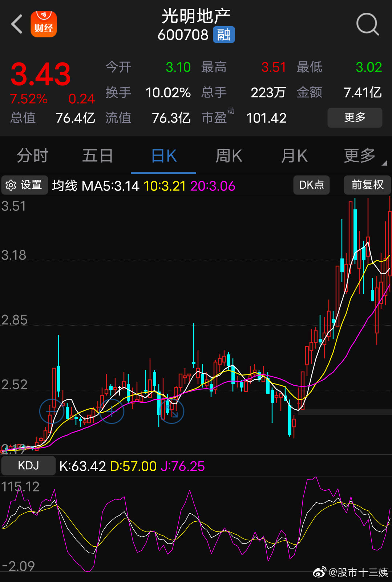Screen dimensions: 392x582
Task: Click the settings gear 设置 button
Action: 25,185
